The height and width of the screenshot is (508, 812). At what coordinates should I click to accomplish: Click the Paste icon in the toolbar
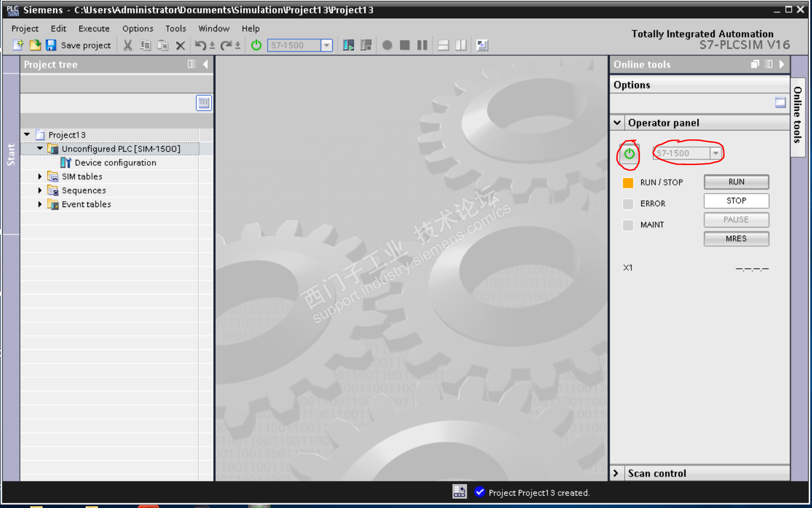click(163, 45)
